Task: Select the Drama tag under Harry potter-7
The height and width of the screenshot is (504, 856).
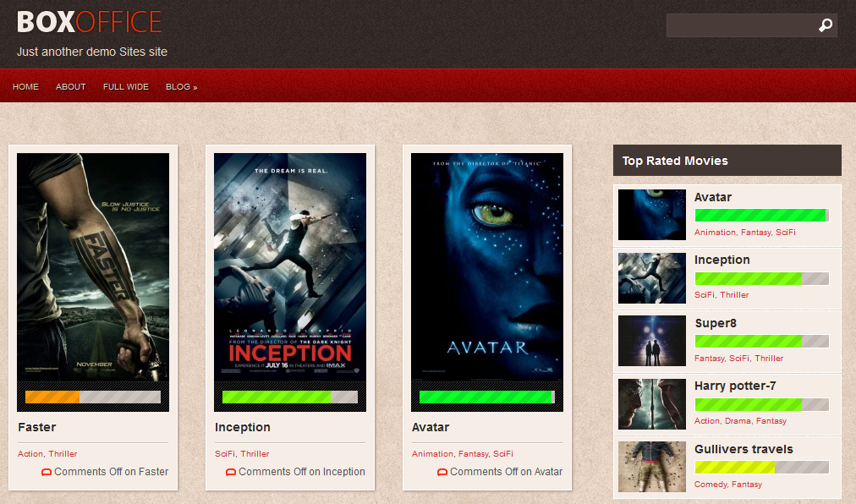Action: pos(738,421)
